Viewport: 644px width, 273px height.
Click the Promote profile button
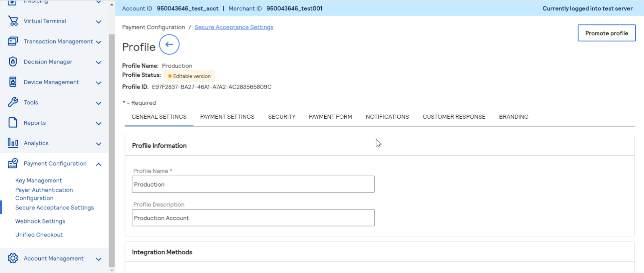[x=606, y=33]
